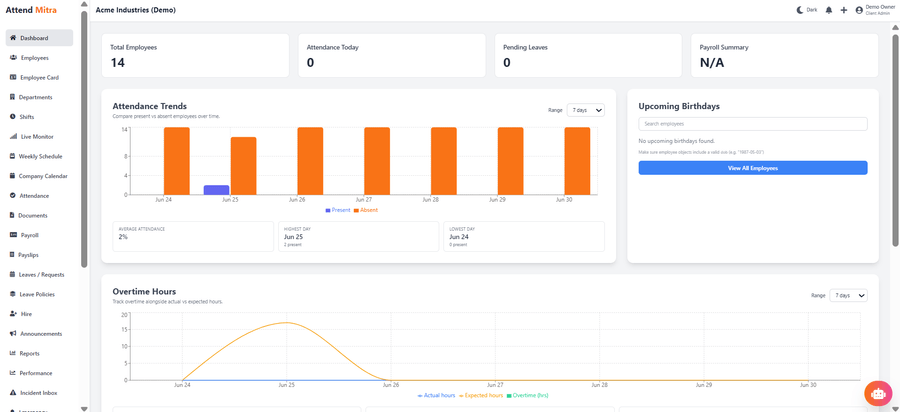Click the Payslips receipt icon
900x412 pixels.
click(13, 254)
